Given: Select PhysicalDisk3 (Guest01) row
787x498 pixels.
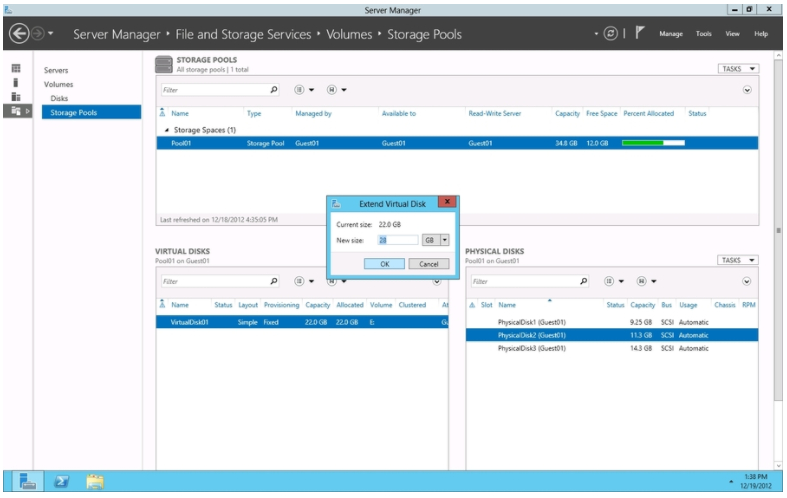Looking at the screenshot, I should (x=612, y=348).
